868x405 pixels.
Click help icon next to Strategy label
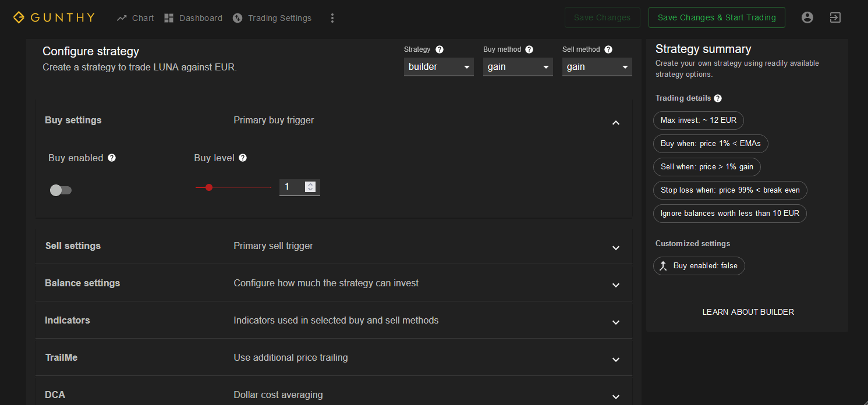coord(440,49)
